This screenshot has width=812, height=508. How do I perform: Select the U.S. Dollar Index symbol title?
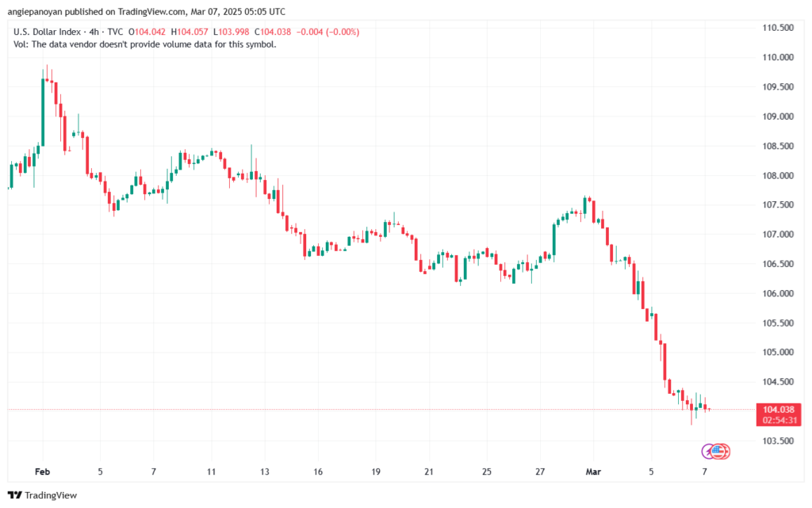pyautogui.click(x=47, y=32)
